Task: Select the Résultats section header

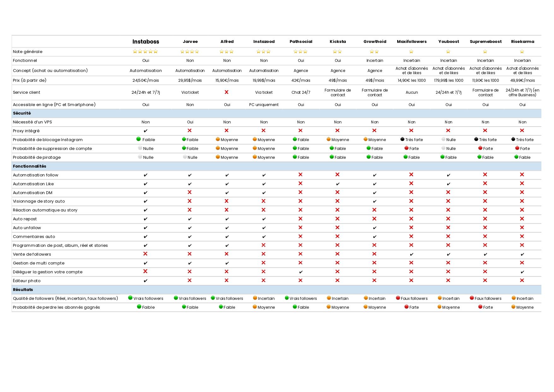Action: (276, 290)
